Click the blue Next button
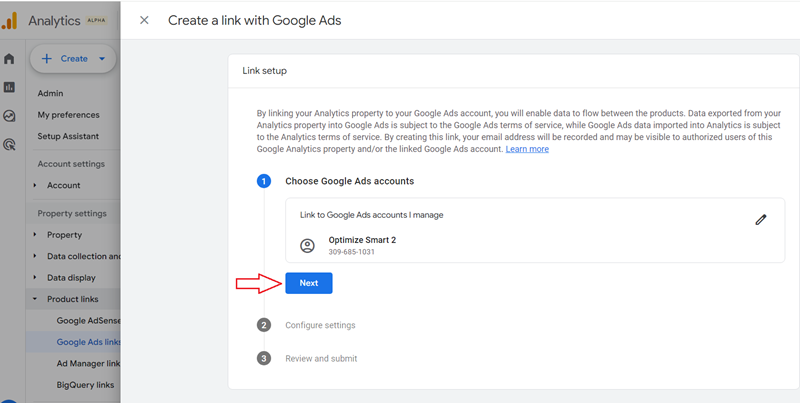800x403 pixels. pyautogui.click(x=309, y=283)
